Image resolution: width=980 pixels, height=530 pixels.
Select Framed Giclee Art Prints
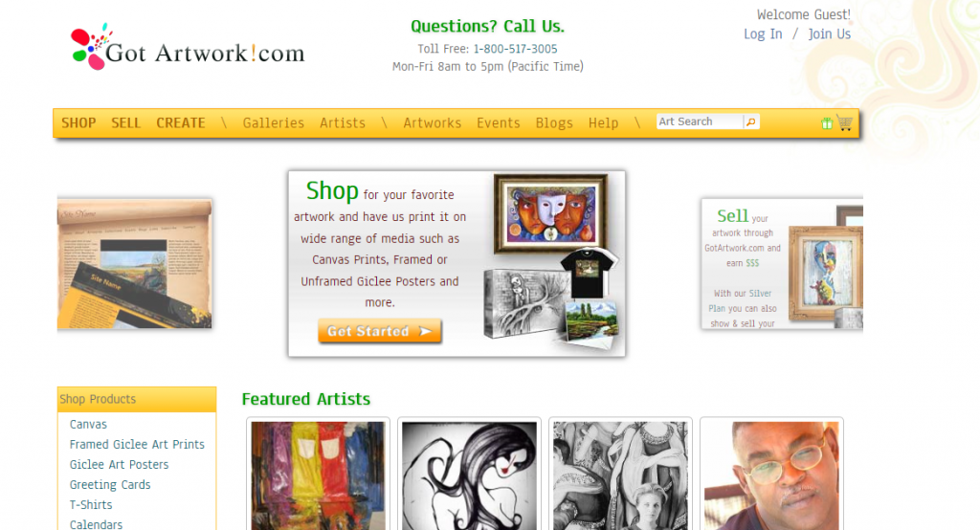click(137, 444)
